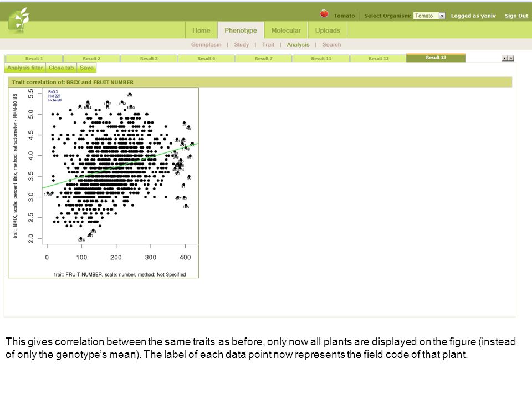The height and width of the screenshot is (399, 532).
Task: Click the red tomato icon
Action: 324,13
